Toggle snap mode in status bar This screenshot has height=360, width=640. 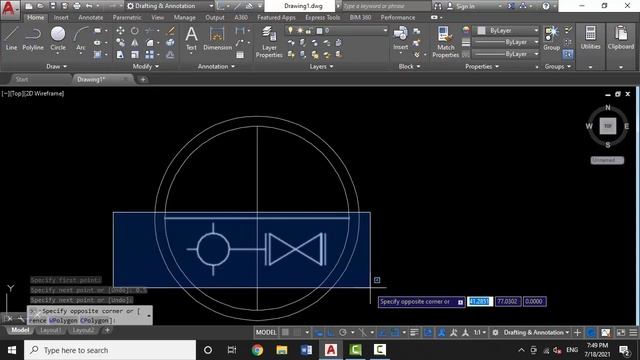pyautogui.click(x=298, y=333)
